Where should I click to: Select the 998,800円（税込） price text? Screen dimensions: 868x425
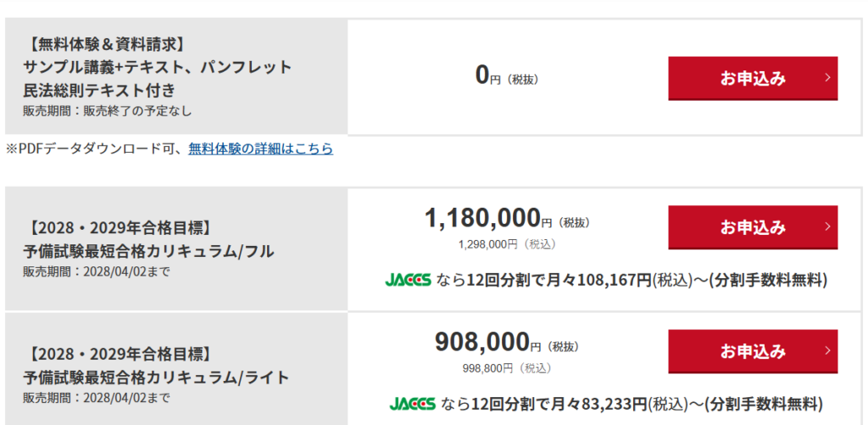pos(506,368)
